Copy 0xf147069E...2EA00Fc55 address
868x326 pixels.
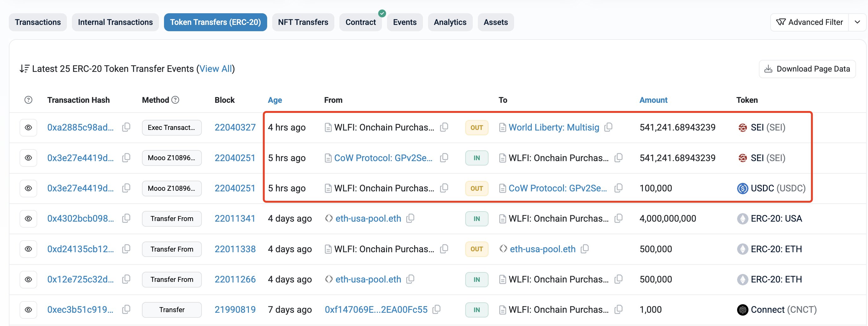pos(436,309)
